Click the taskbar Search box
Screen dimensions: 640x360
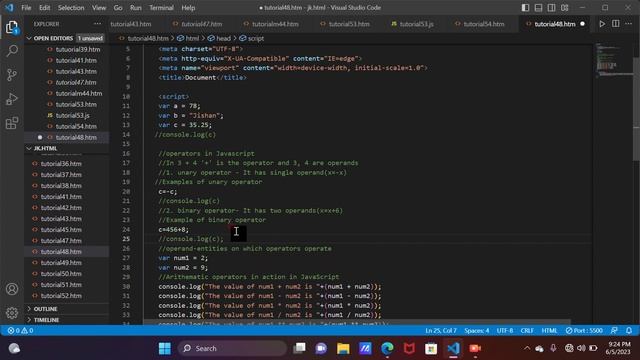232,349
